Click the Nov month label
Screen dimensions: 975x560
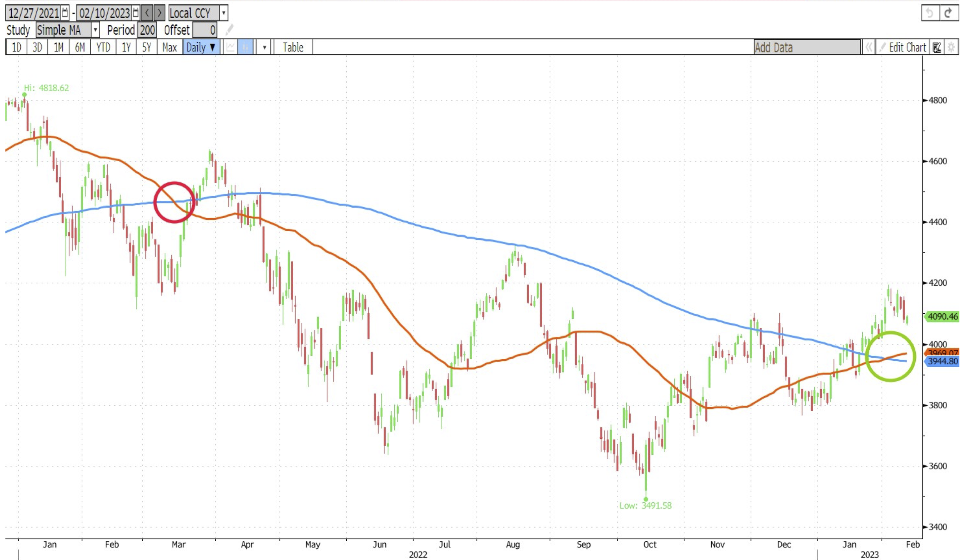pyautogui.click(x=717, y=544)
